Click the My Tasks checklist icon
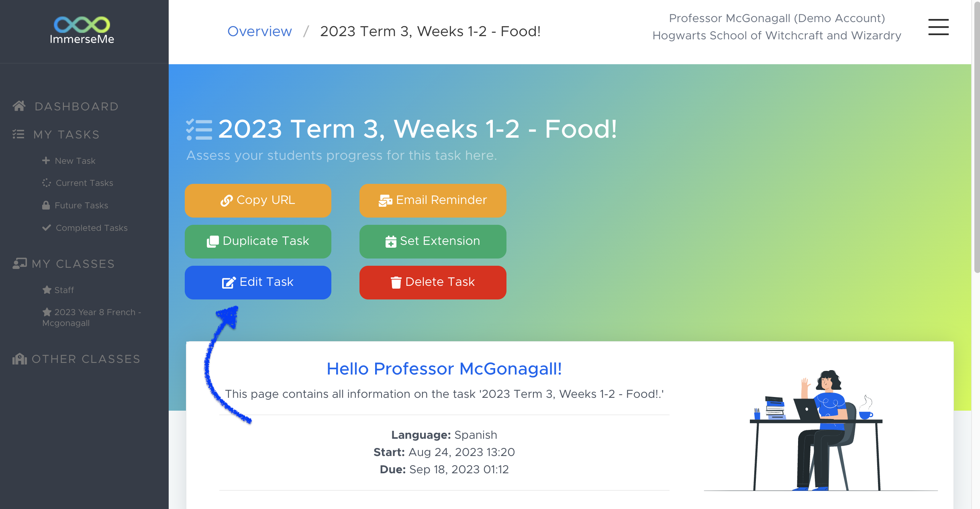Viewport: 980px width, 509px height. (x=18, y=134)
